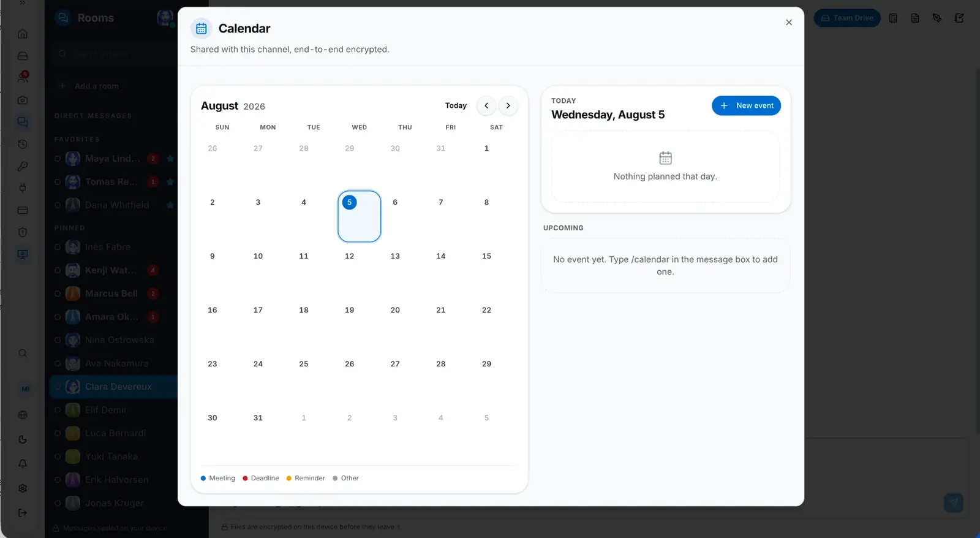Open settings gear icon in sidebar
Image resolution: width=980 pixels, height=538 pixels.
tap(23, 488)
